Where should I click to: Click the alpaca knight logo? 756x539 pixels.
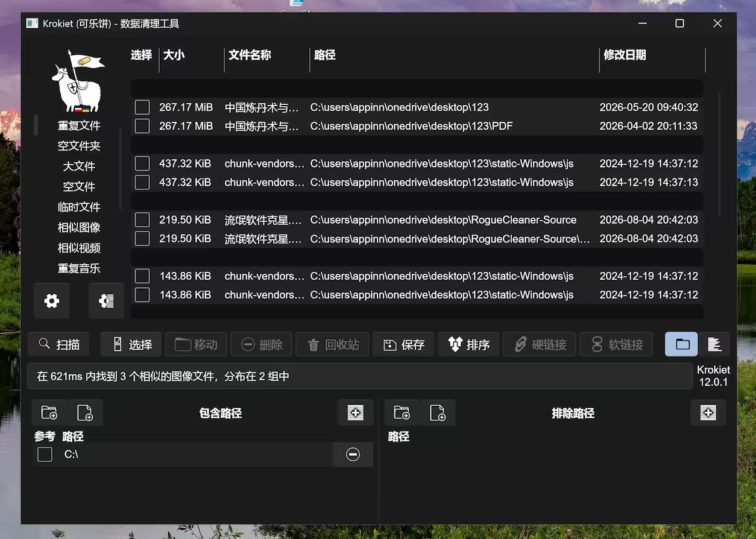[79, 81]
